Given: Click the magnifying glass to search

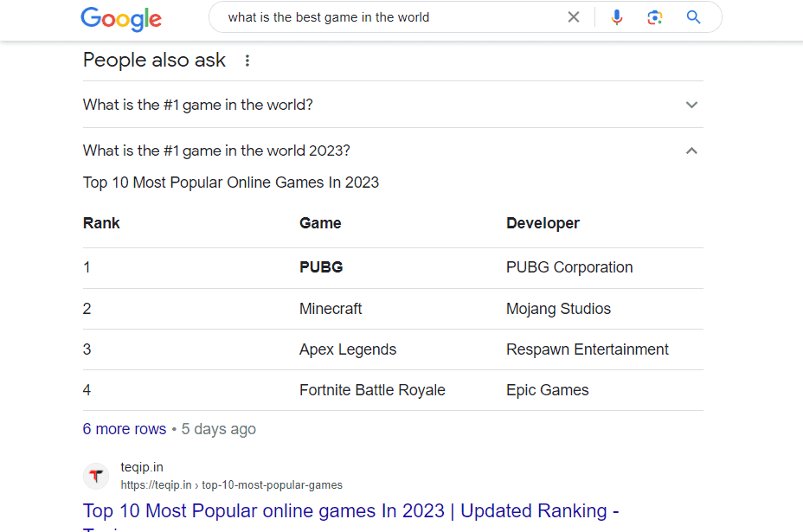Looking at the screenshot, I should click(693, 16).
